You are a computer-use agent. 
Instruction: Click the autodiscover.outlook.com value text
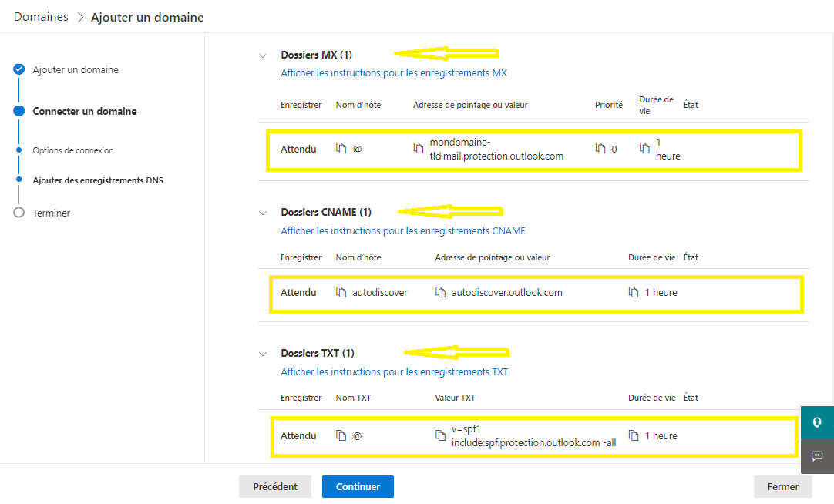(507, 292)
